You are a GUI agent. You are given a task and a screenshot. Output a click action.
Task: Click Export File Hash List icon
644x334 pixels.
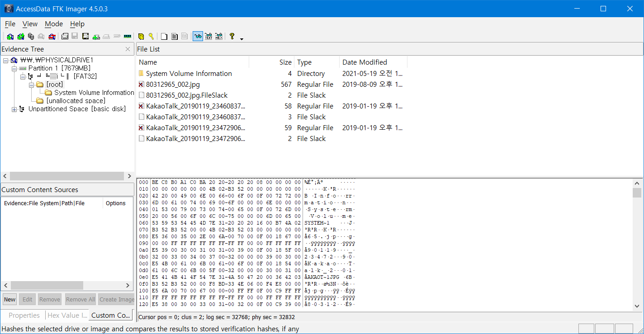pyautogui.click(x=174, y=37)
